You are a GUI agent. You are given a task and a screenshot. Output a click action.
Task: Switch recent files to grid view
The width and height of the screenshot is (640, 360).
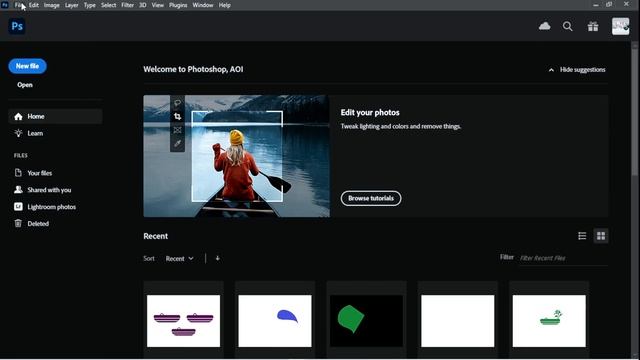coord(601,236)
